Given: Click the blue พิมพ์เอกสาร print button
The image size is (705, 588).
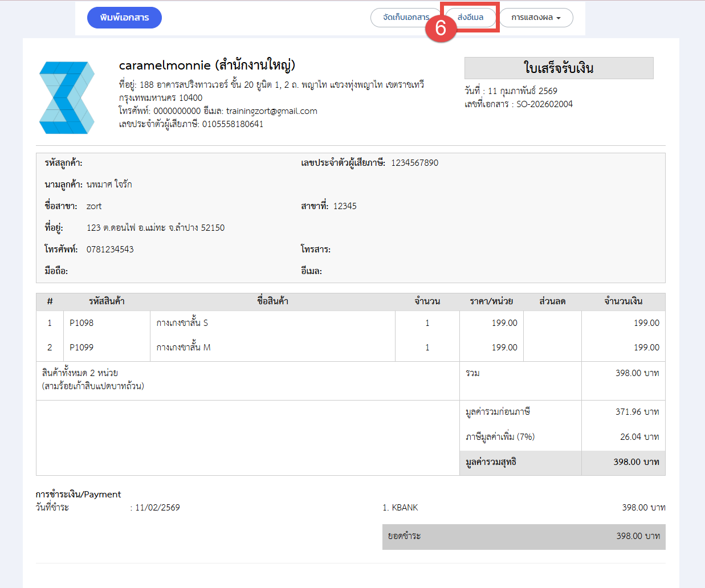Looking at the screenshot, I should (124, 18).
